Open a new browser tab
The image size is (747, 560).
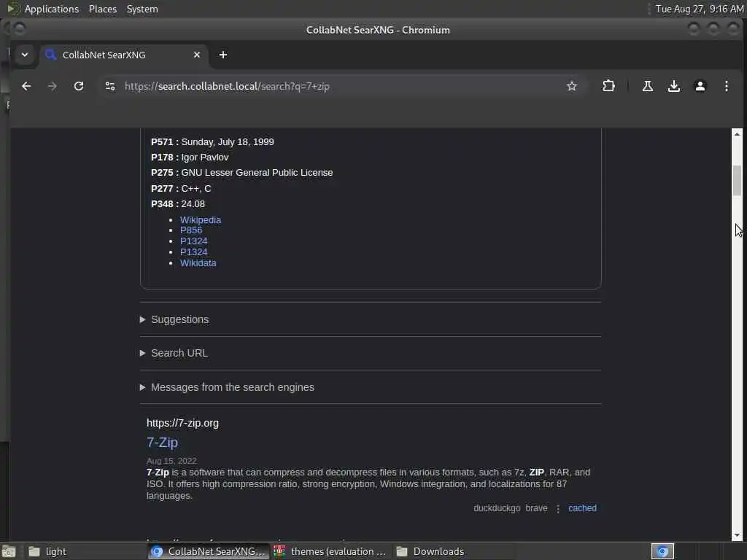coord(223,55)
